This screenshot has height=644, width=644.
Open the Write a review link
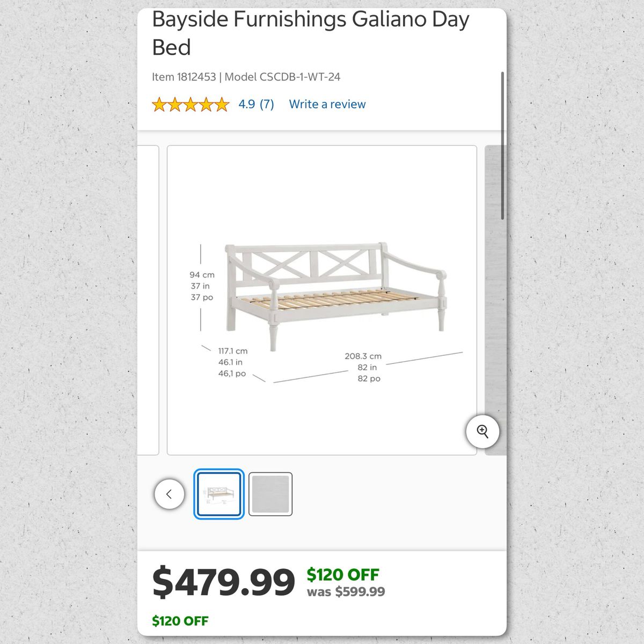(x=327, y=104)
